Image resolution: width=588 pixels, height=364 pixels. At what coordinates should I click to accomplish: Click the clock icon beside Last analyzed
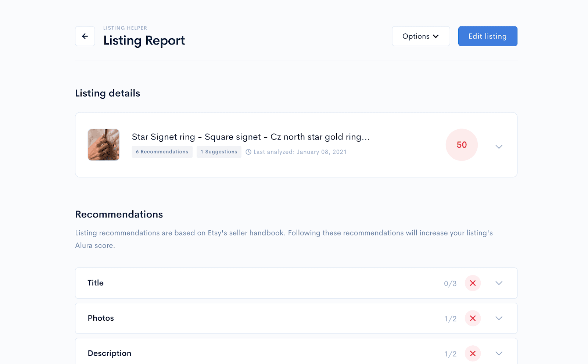pyautogui.click(x=248, y=152)
